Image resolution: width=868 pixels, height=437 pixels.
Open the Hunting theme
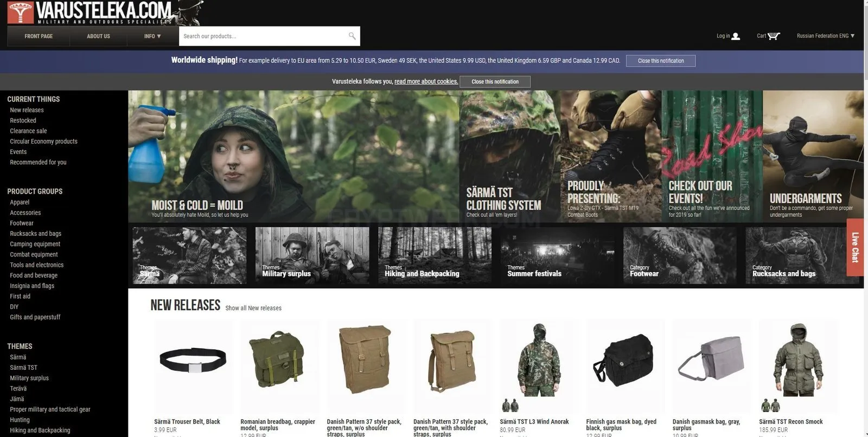pos(20,420)
